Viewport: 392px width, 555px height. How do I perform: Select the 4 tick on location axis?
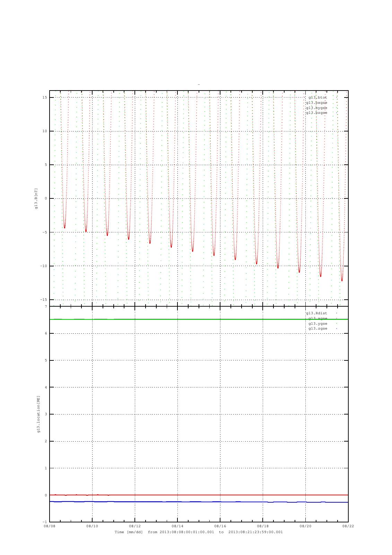tap(46, 387)
